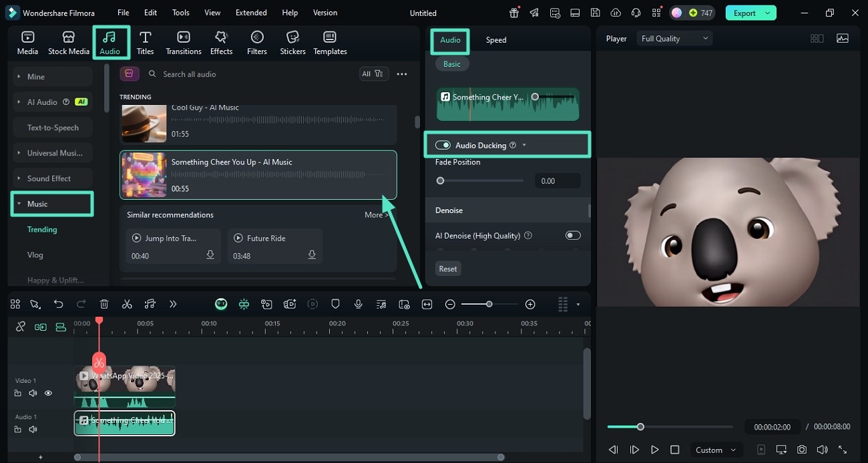Click the Basic button

[x=452, y=64]
